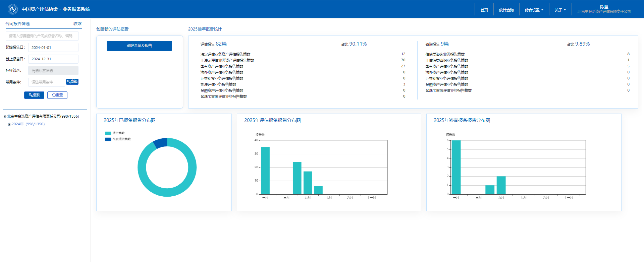Click the 截止报告日 date field
This screenshot has height=262, width=644.
(x=53, y=59)
